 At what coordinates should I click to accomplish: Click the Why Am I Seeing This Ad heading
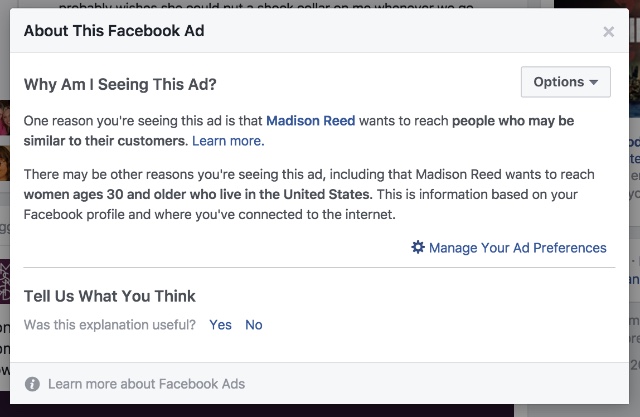120,84
